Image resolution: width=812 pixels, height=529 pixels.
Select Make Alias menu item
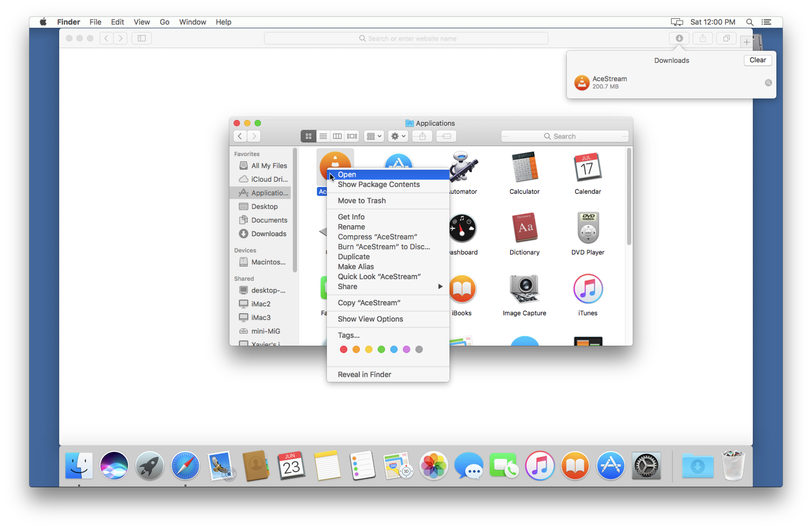pos(388,266)
